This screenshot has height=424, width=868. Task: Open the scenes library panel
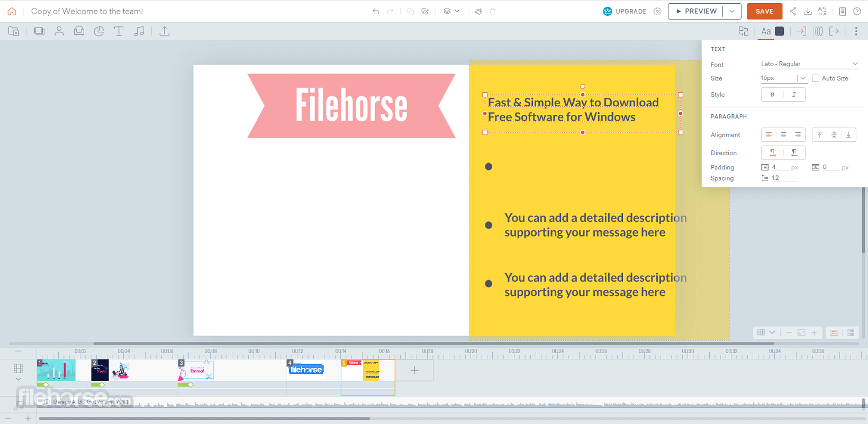click(14, 31)
